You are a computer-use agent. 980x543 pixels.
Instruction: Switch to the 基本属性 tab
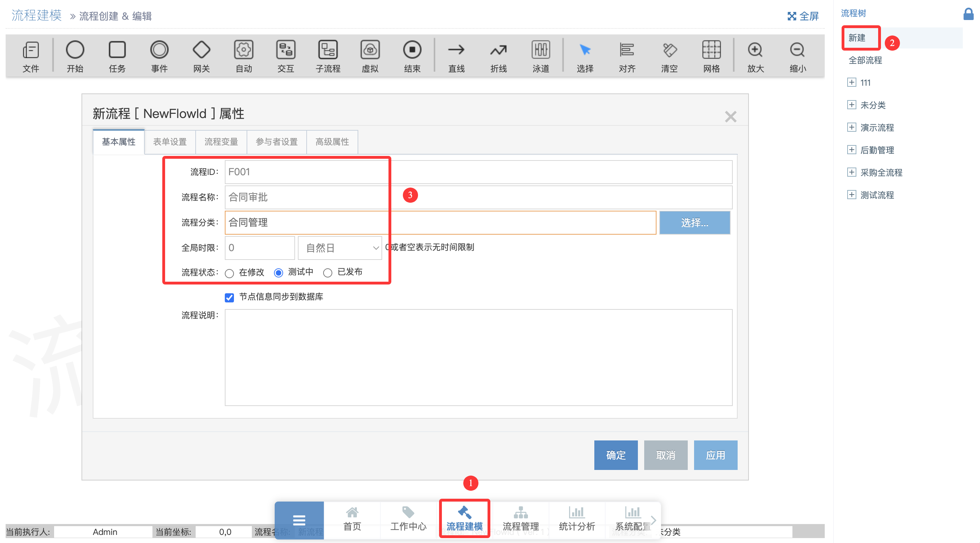(x=118, y=142)
